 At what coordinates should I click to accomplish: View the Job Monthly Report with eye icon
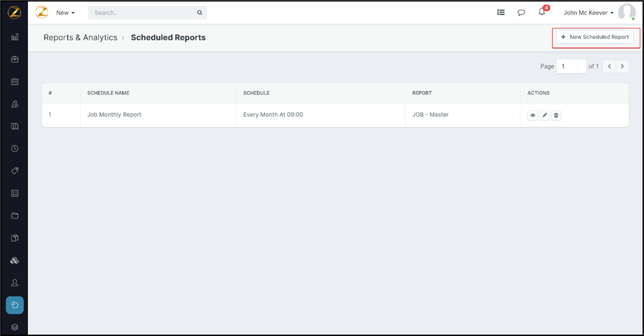pos(533,115)
